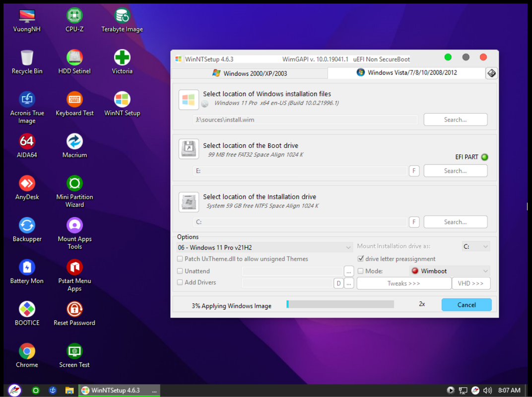The height and width of the screenshot is (397, 532).
Task: Open the Acronis True Image shortcut
Action: pyautogui.click(x=27, y=108)
